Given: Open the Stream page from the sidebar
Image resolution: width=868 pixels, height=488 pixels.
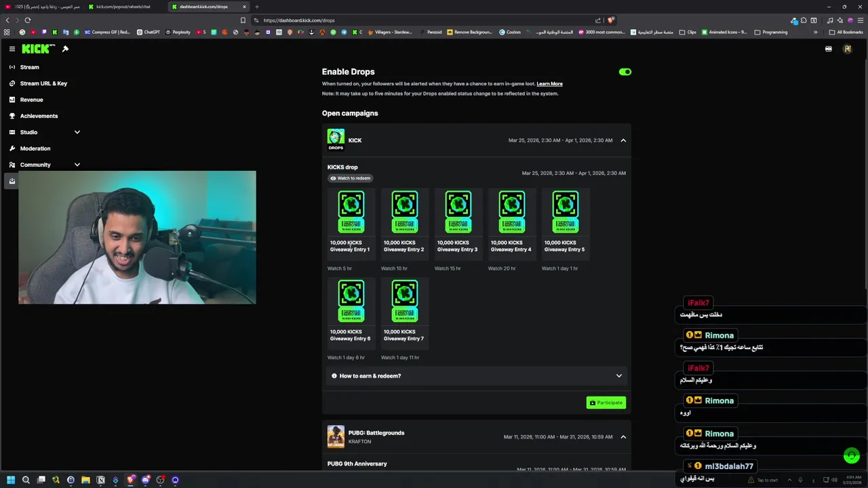Looking at the screenshot, I should [24, 67].
